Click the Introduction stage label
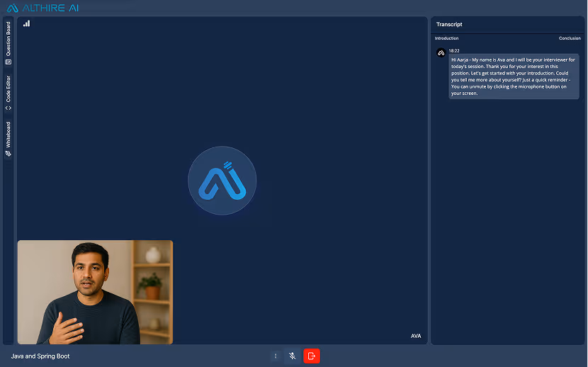Image resolution: width=588 pixels, height=367 pixels. [446, 38]
